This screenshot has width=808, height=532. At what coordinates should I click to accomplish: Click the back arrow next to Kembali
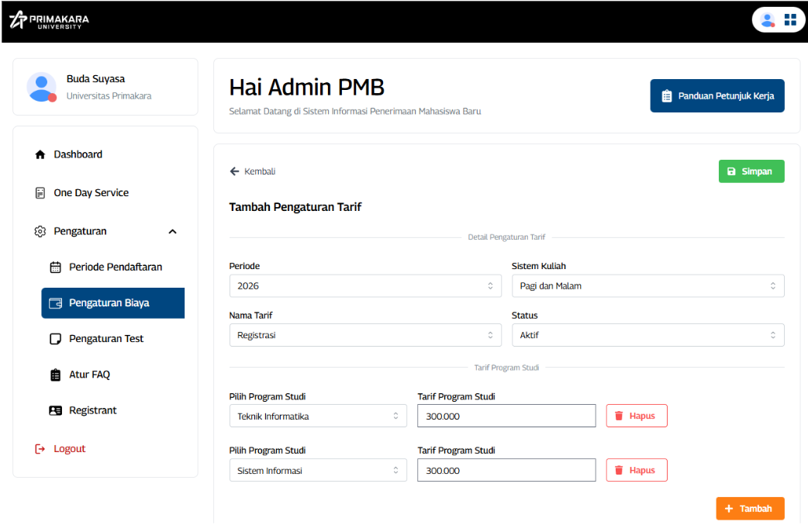(234, 171)
